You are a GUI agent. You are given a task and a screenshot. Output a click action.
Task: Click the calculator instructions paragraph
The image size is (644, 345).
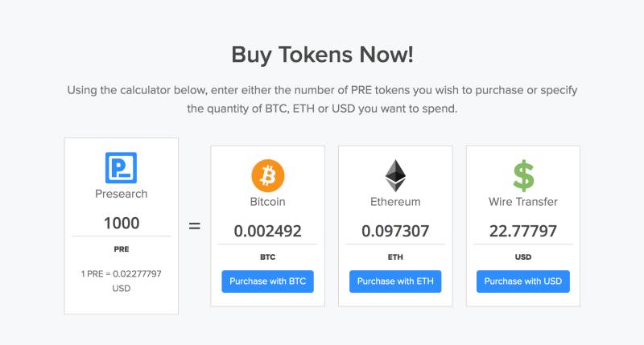(x=323, y=99)
